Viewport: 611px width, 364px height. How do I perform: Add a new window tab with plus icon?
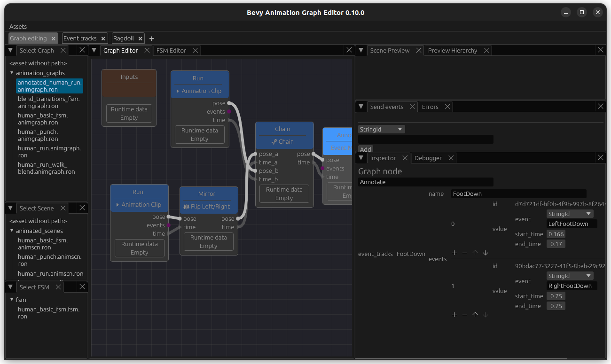151,39
